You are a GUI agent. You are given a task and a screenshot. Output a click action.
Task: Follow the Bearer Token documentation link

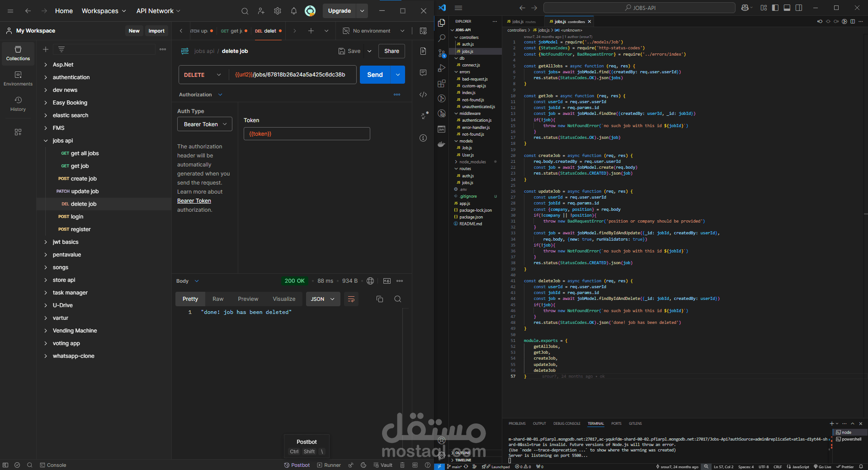[194, 201]
